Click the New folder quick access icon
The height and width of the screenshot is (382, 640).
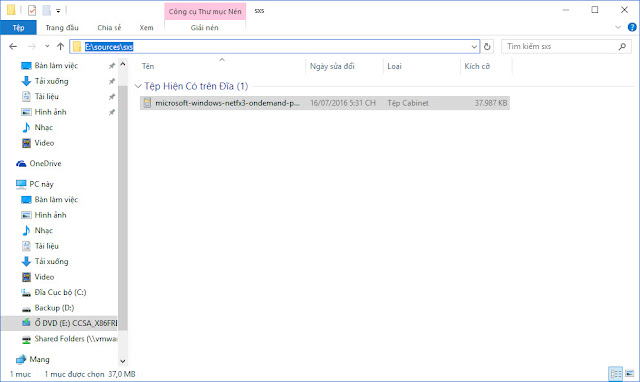[x=47, y=10]
